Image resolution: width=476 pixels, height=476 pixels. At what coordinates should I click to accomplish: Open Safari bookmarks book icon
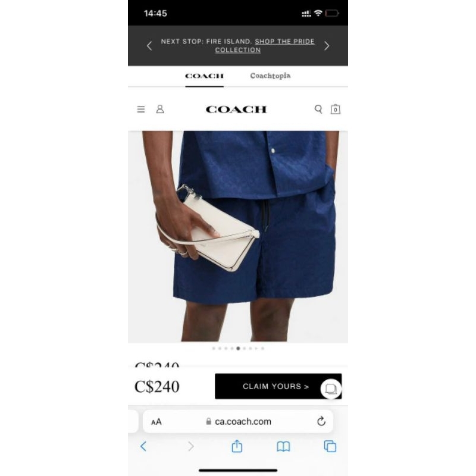click(283, 446)
